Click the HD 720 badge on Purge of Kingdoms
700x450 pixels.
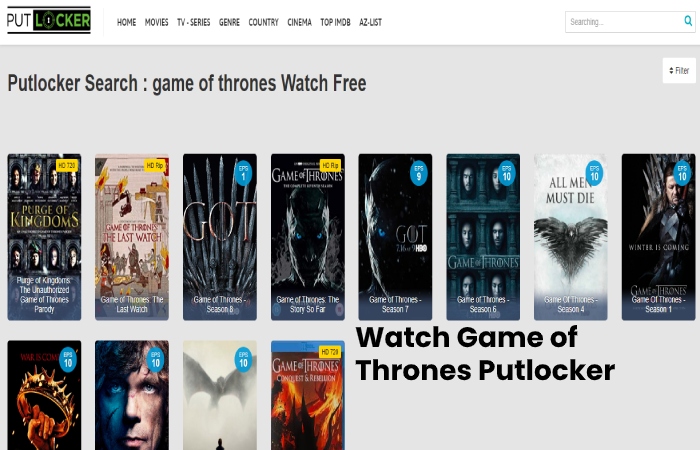tap(67, 165)
